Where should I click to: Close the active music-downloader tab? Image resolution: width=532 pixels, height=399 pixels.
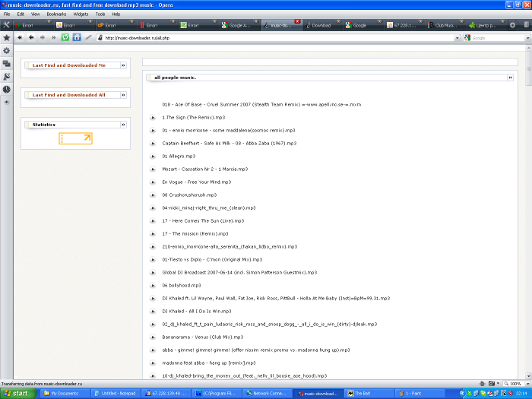coord(298,21)
